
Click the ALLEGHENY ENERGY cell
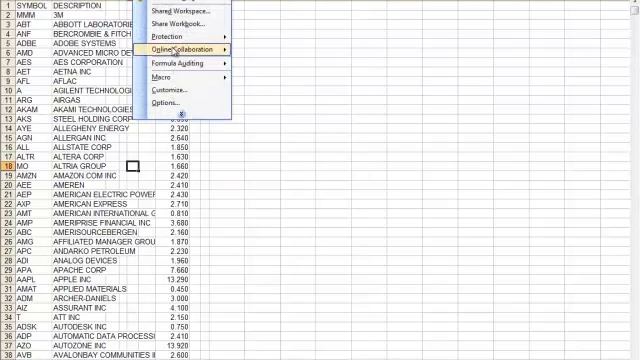pos(91,128)
